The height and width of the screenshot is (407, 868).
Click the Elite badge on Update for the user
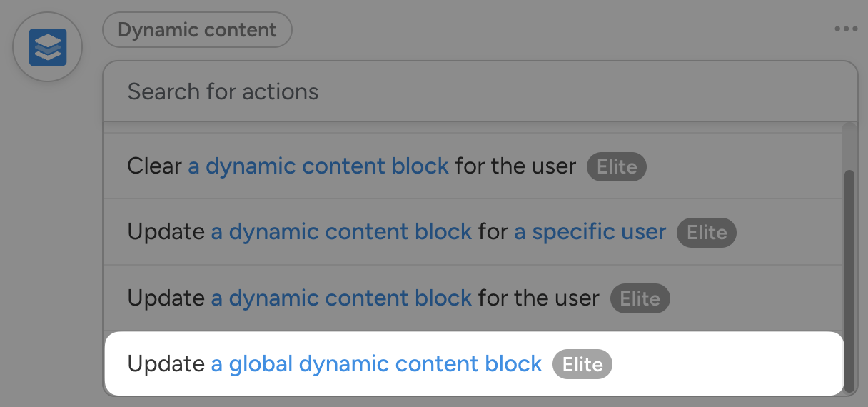point(640,298)
